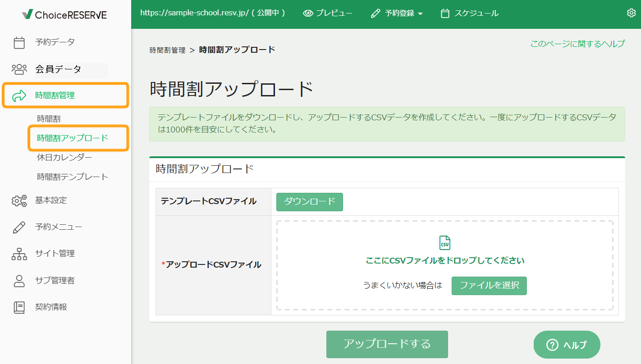This screenshot has height=364, width=641.
Task: Open the floating ヘルプ button
Action: point(567,345)
